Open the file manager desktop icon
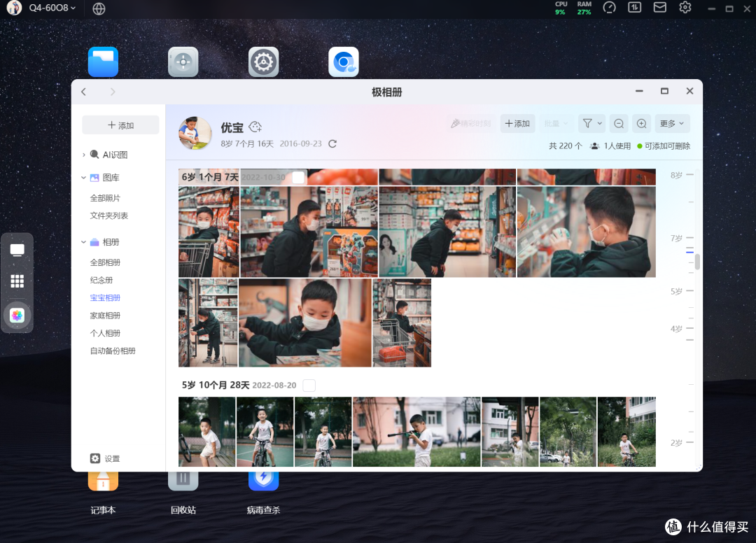756x543 pixels. click(x=103, y=62)
